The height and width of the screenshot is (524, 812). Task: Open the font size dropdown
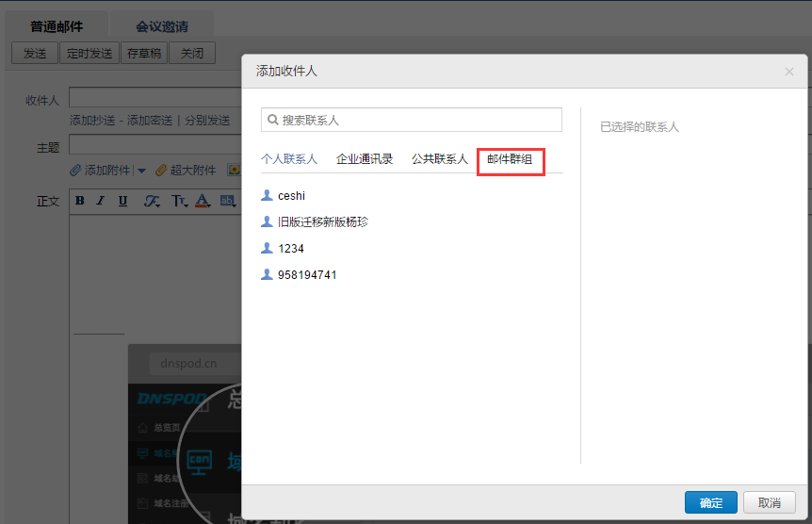pyautogui.click(x=178, y=201)
